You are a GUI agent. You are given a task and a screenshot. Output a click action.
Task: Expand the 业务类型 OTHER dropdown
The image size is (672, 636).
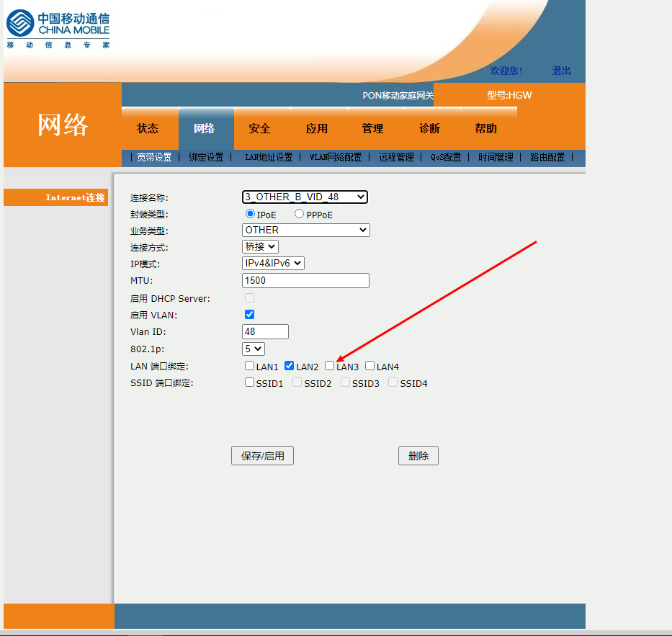305,230
